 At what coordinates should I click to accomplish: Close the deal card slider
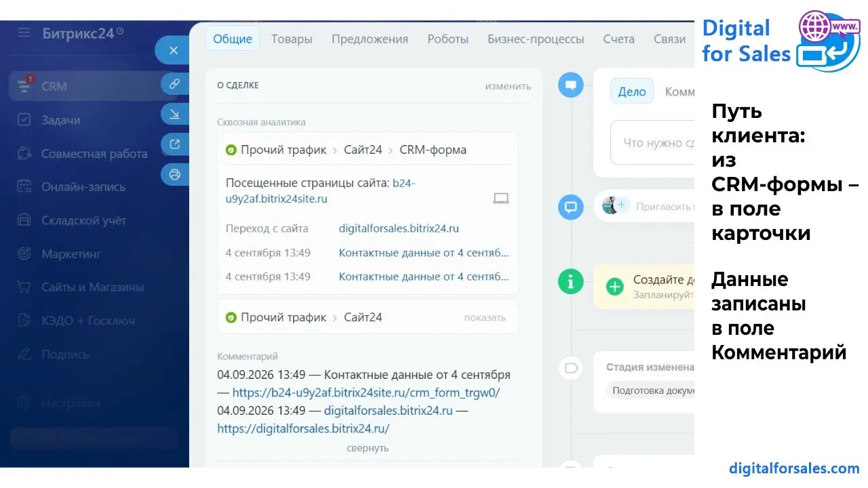click(174, 50)
